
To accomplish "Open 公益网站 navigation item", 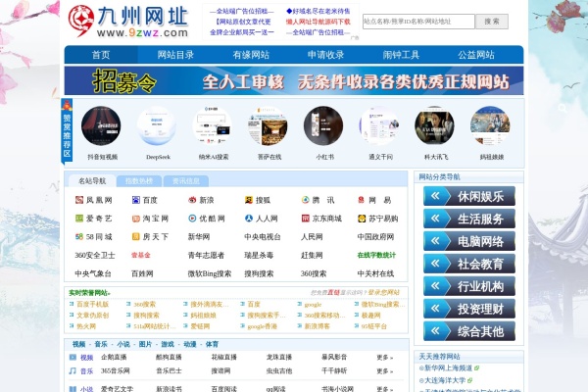I will point(476,55).
